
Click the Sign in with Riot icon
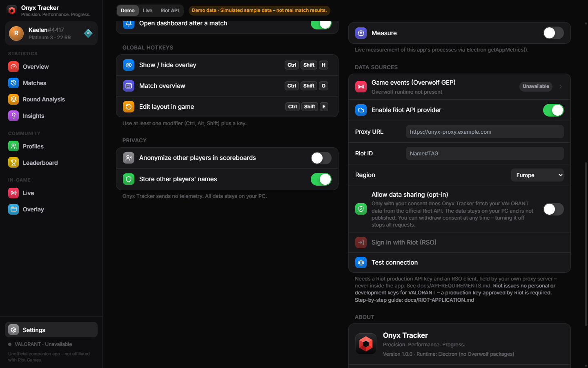361,242
